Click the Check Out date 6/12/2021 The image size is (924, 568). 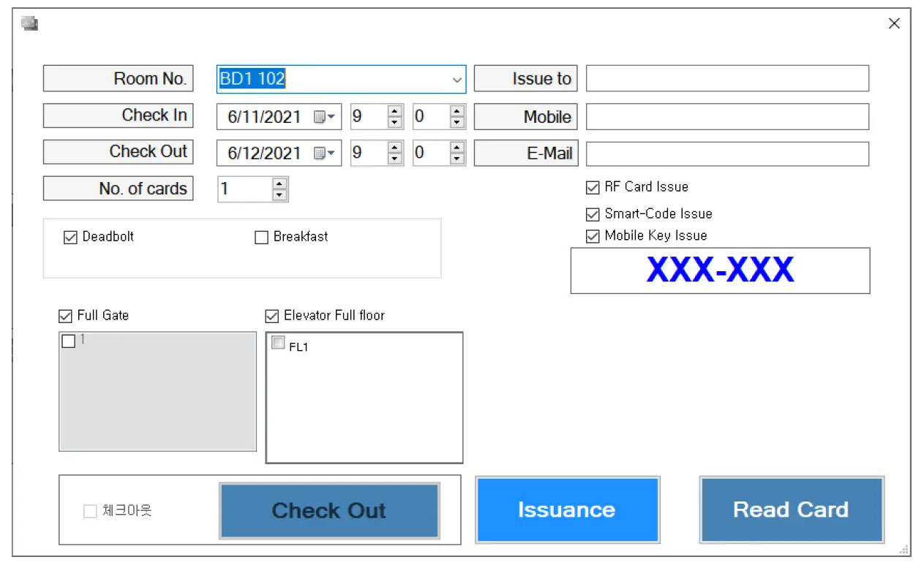(x=264, y=154)
